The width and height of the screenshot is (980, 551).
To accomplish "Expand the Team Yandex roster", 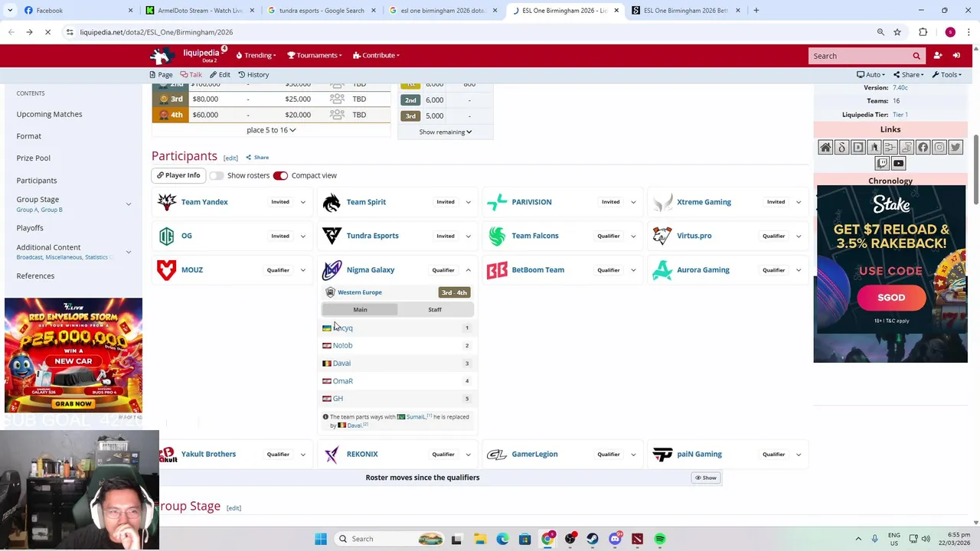I will click(x=303, y=202).
